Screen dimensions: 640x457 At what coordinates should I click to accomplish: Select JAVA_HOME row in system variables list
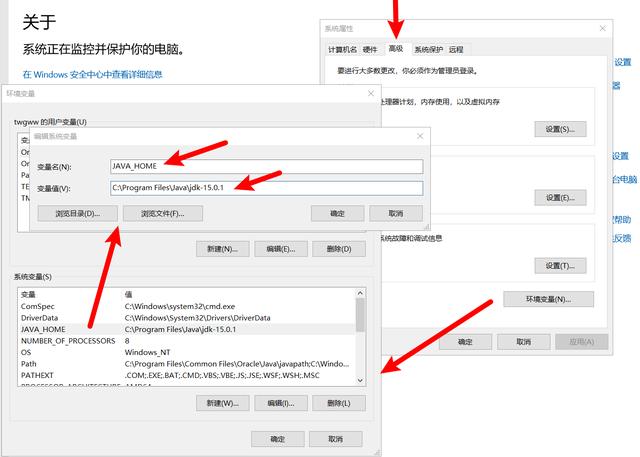187,329
